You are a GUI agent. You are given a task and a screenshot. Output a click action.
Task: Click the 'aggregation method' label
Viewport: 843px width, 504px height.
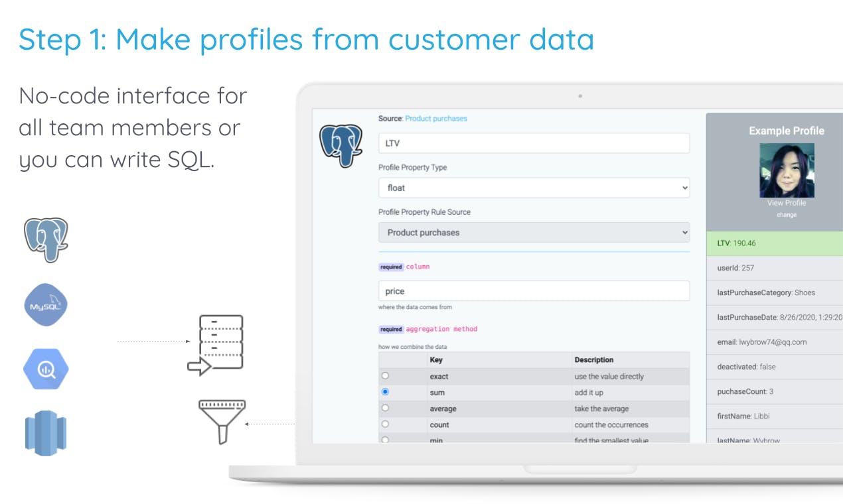click(441, 329)
